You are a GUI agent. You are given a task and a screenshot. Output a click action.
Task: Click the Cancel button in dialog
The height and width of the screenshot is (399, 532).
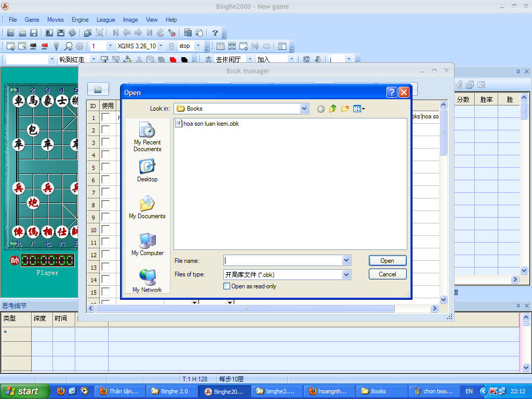388,274
